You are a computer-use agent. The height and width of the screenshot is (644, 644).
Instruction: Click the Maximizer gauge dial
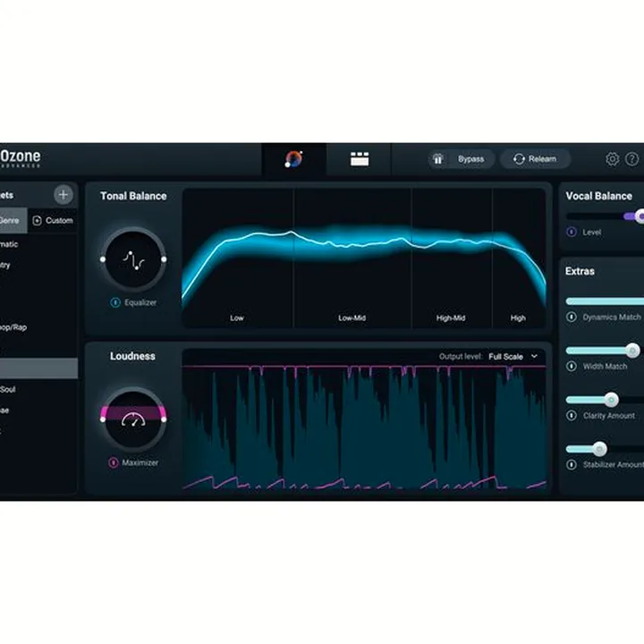point(133,419)
